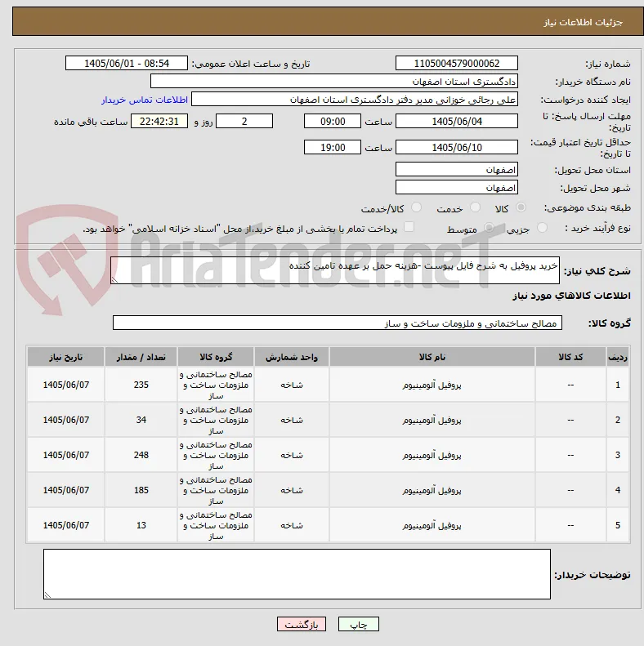Screen dimensions: 644x646
Task: Click the quantity cell 248
Action: tap(141, 455)
